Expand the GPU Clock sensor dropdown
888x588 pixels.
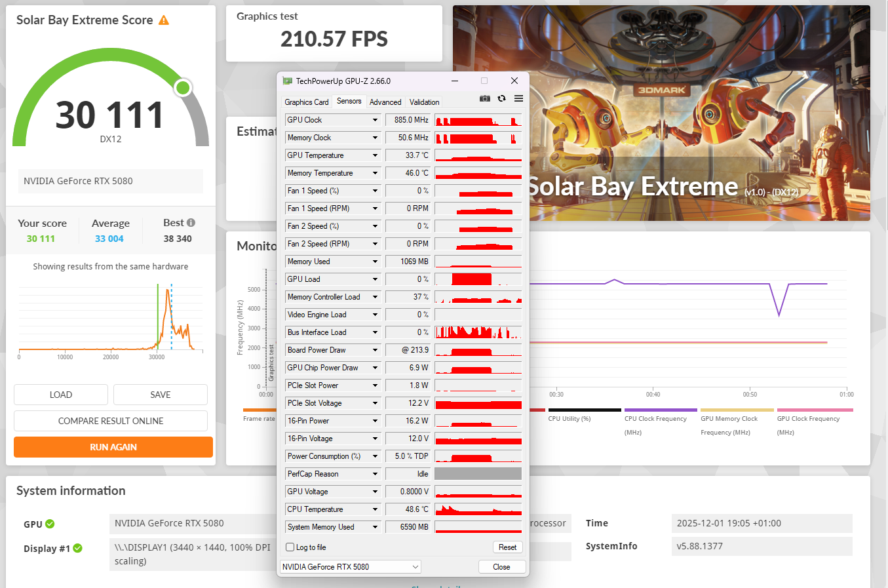click(x=375, y=120)
